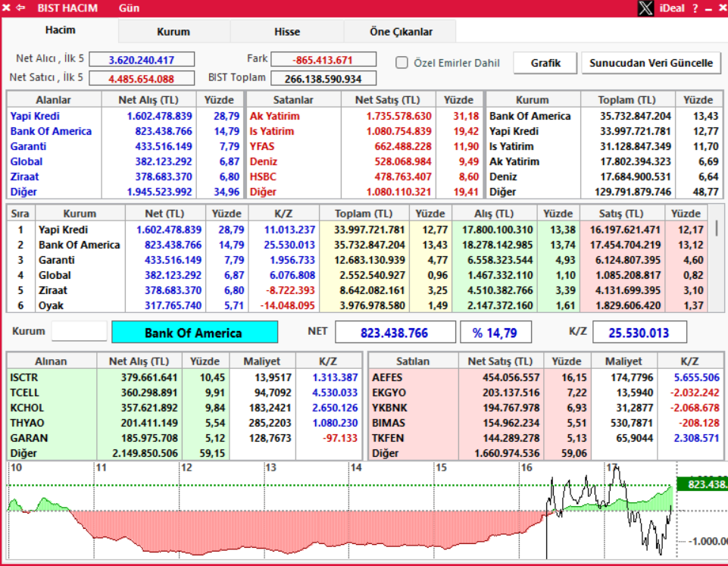Select row 1 Yapi Kredi in ranking table
Image resolution: width=728 pixels, height=566 pixels.
(x=357, y=230)
